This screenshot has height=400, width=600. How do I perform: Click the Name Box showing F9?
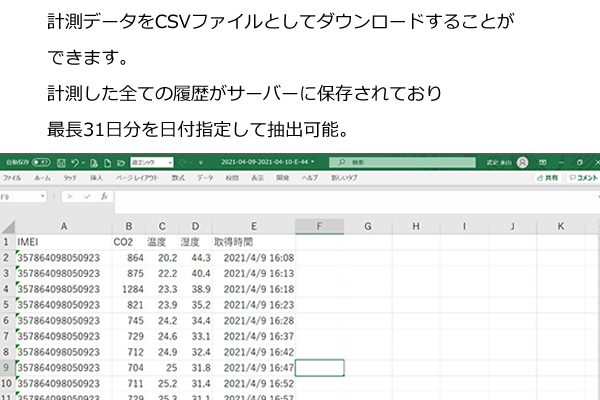(x=19, y=197)
